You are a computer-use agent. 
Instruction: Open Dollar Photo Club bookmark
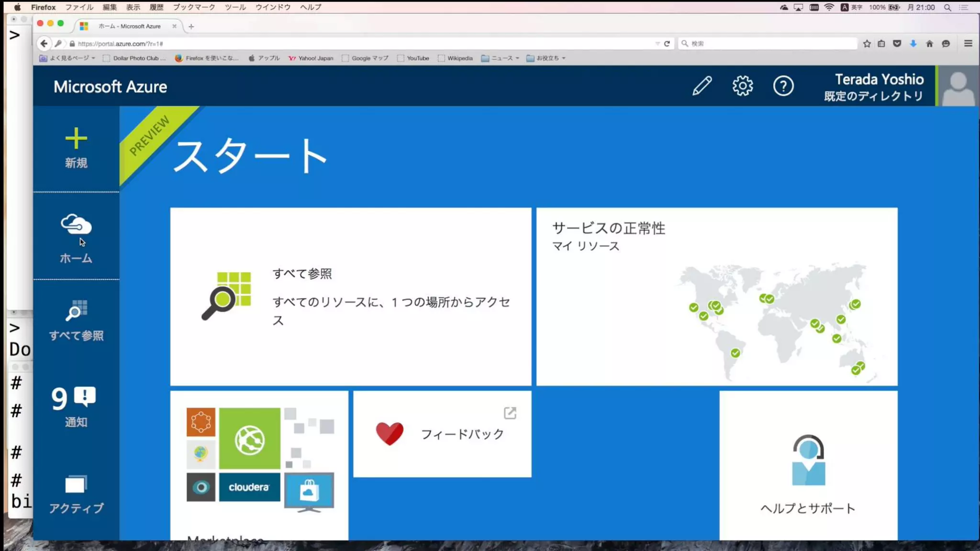(134, 58)
